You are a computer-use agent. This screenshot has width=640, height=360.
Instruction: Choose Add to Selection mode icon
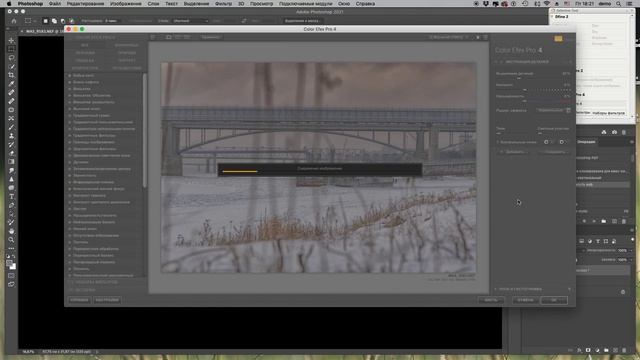pos(54,21)
